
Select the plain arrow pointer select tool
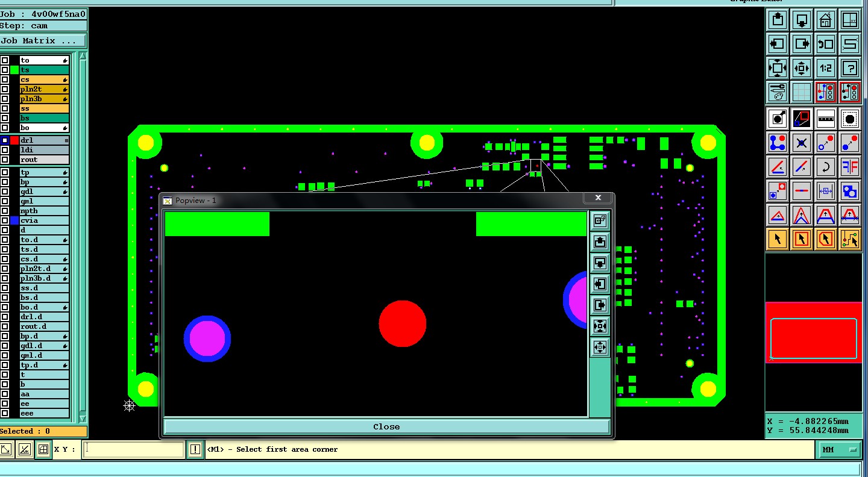click(x=778, y=239)
